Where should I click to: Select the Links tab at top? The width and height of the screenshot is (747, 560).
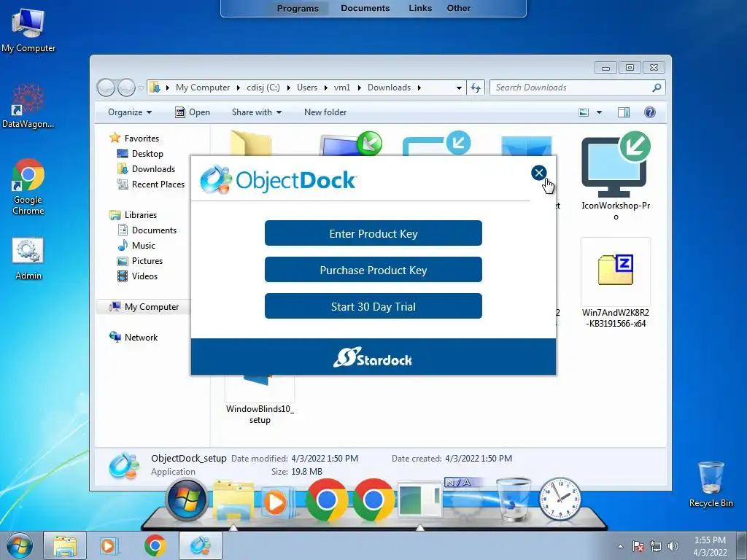420,8
